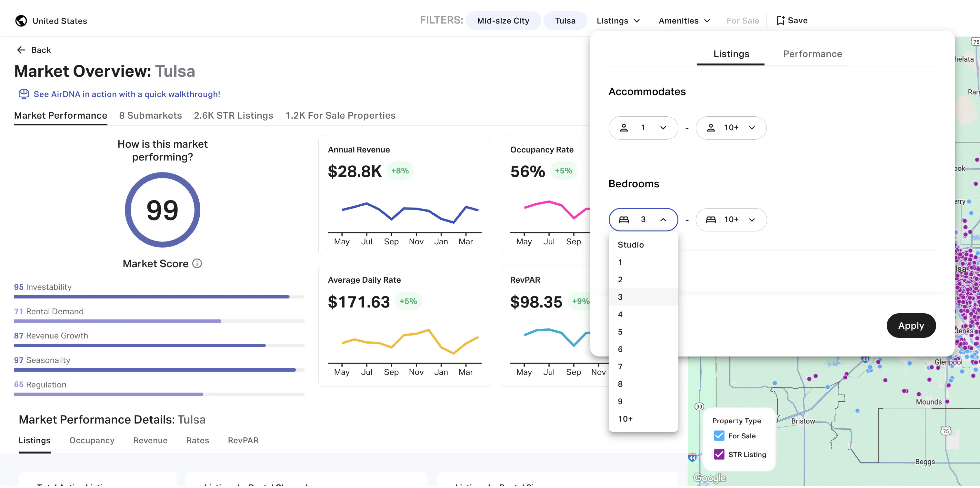Select the Market Performance tab
The height and width of the screenshot is (488, 980).
tap(61, 116)
